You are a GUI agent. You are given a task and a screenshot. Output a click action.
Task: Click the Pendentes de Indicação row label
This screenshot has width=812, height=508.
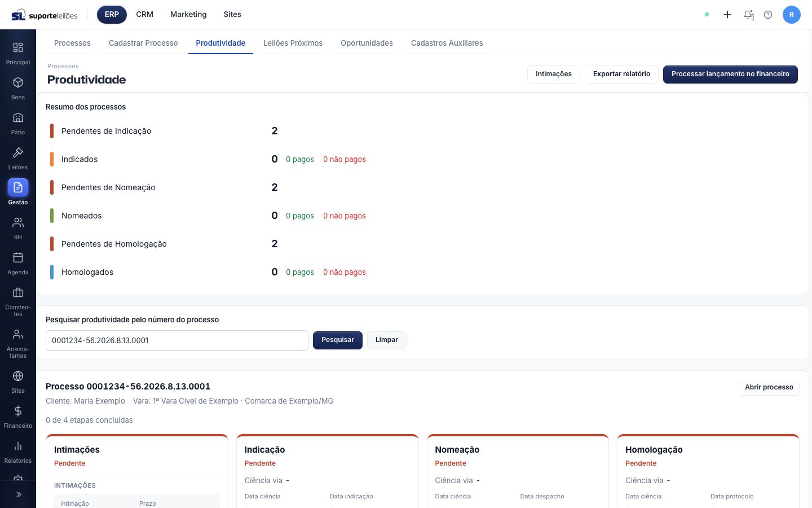(x=107, y=131)
